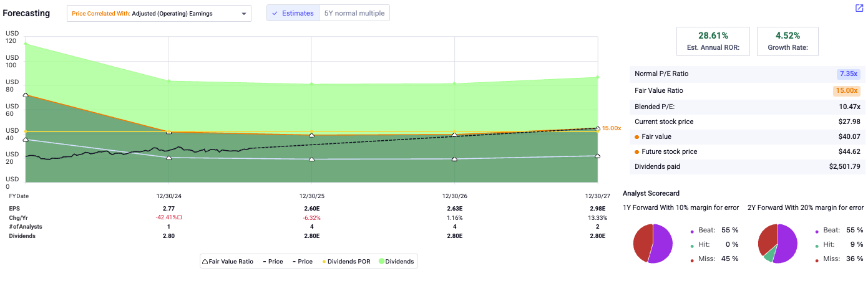The image size is (868, 281).
Task: Switch to the 5Y normal multiple view
Action: 354,13
